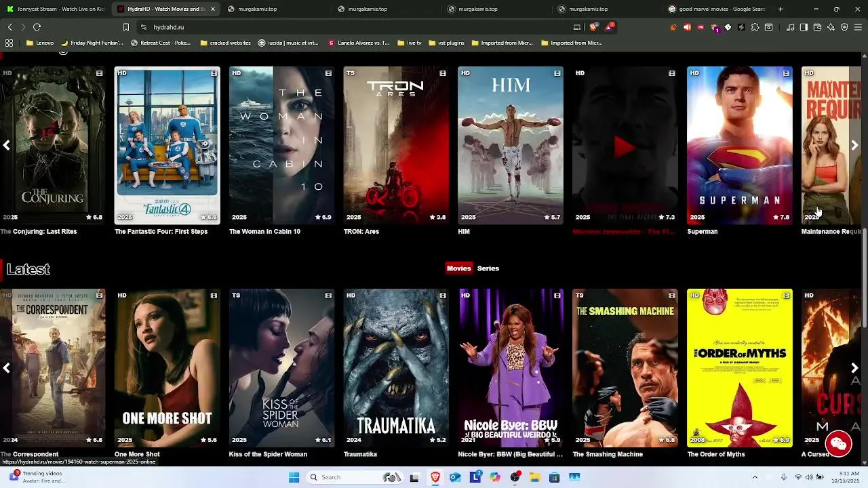
Task: Open the Superman movie poster
Action: click(739, 145)
